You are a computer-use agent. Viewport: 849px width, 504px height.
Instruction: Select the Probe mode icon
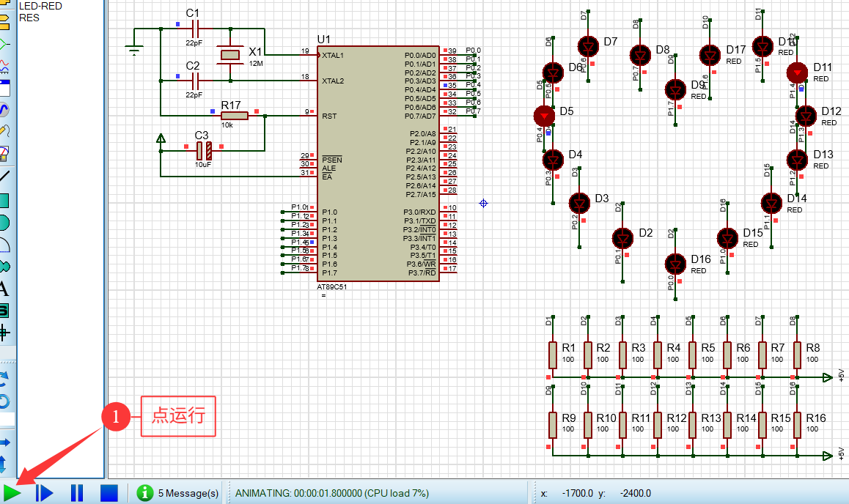(x=4, y=131)
